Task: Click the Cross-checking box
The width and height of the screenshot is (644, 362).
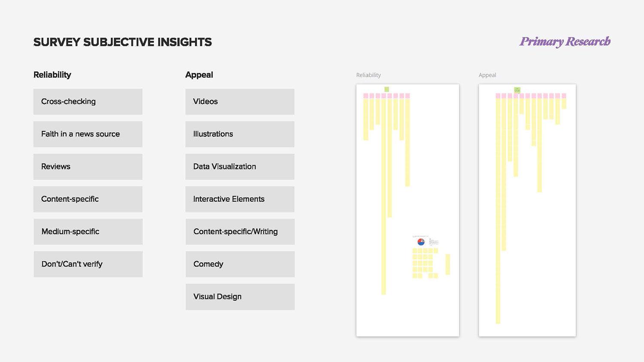Action: click(88, 102)
